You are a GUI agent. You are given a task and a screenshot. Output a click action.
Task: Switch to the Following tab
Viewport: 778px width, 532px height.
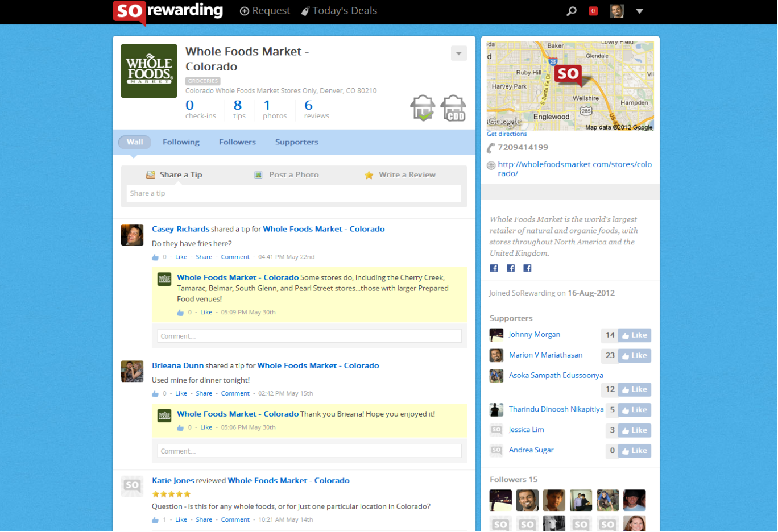click(181, 142)
